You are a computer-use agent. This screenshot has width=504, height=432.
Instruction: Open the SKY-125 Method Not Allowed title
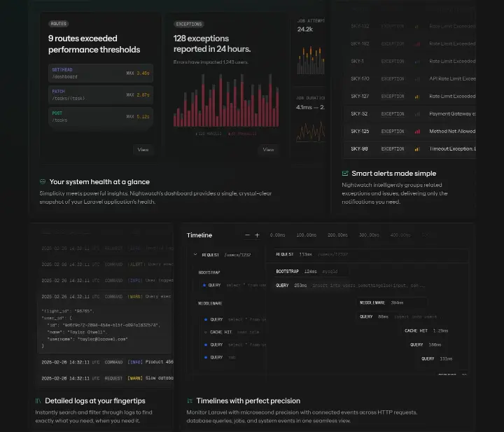[x=452, y=131]
